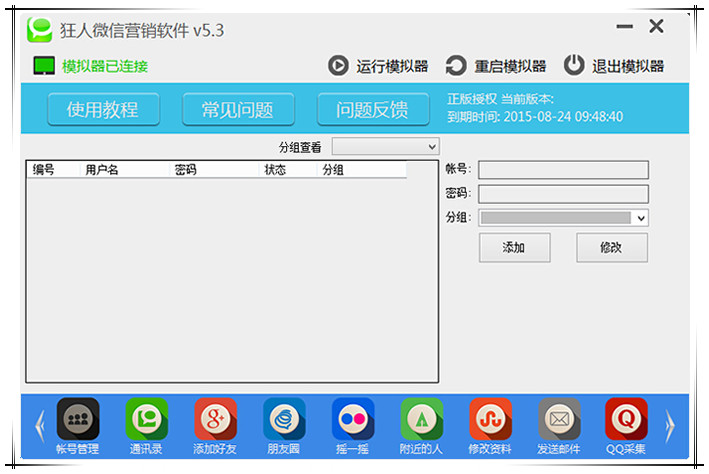Open the 常见问题 FAQ button
This screenshot has height=474, width=709.
coord(238,109)
